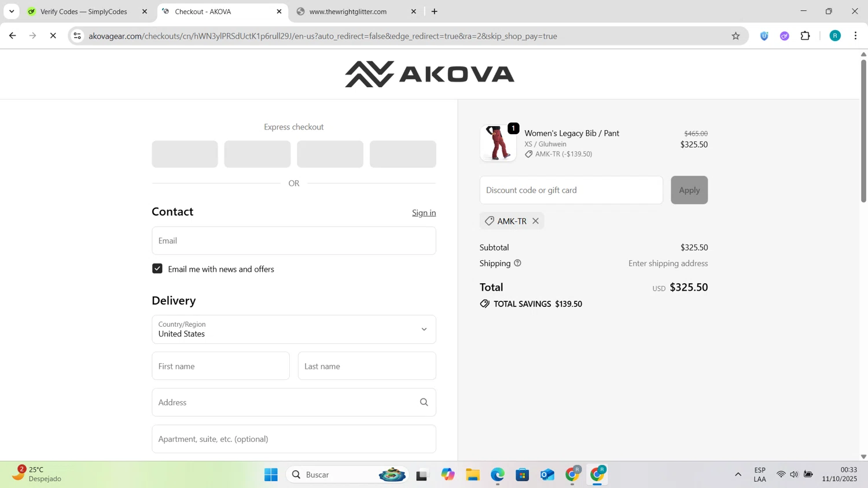This screenshot has width=868, height=488.
Task: Open clock showing 00:33 date panel
Action: pyautogui.click(x=840, y=474)
